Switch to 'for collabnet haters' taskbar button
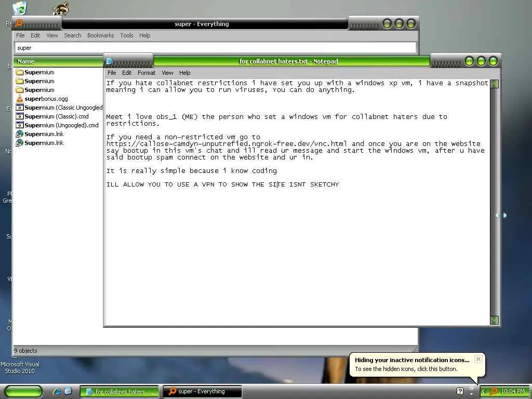 [119, 392]
